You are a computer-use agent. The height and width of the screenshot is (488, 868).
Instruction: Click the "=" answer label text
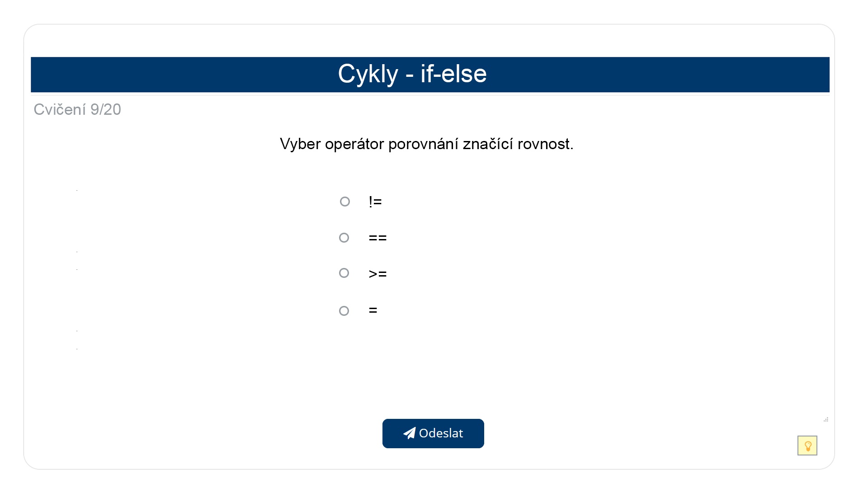(372, 310)
